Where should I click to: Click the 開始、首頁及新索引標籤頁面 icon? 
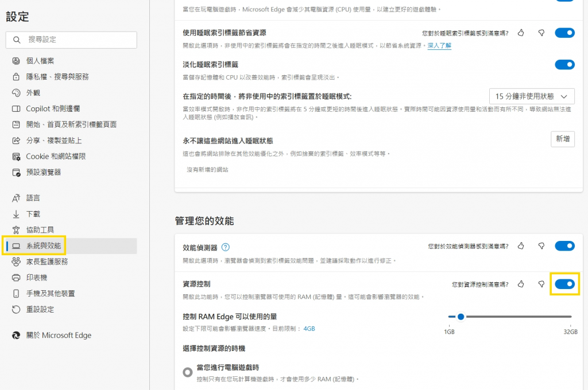point(16,124)
